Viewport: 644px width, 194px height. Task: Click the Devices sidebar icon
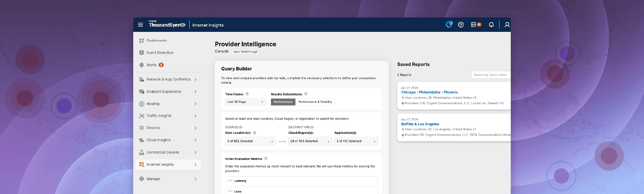click(x=142, y=128)
